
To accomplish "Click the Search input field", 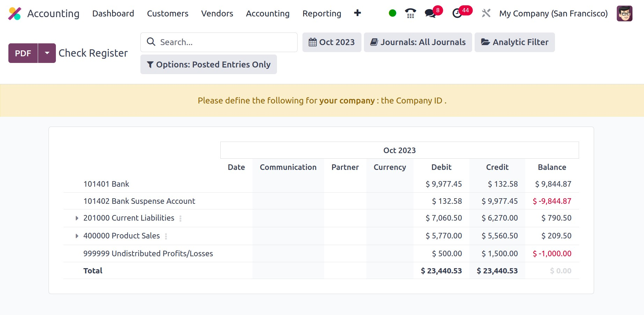I will [x=224, y=42].
